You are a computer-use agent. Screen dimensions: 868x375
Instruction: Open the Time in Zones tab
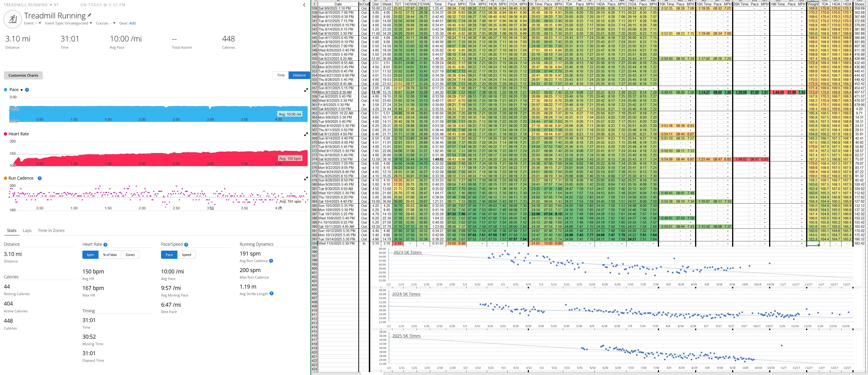[x=51, y=230]
